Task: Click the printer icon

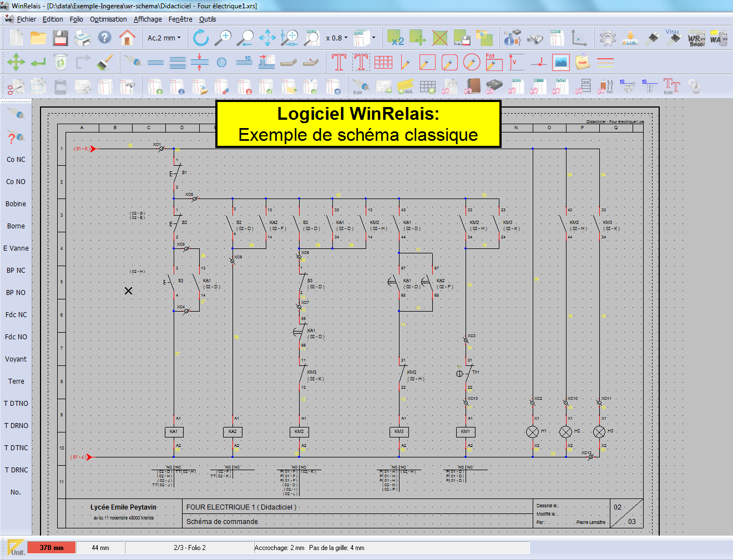Action: click(x=83, y=38)
